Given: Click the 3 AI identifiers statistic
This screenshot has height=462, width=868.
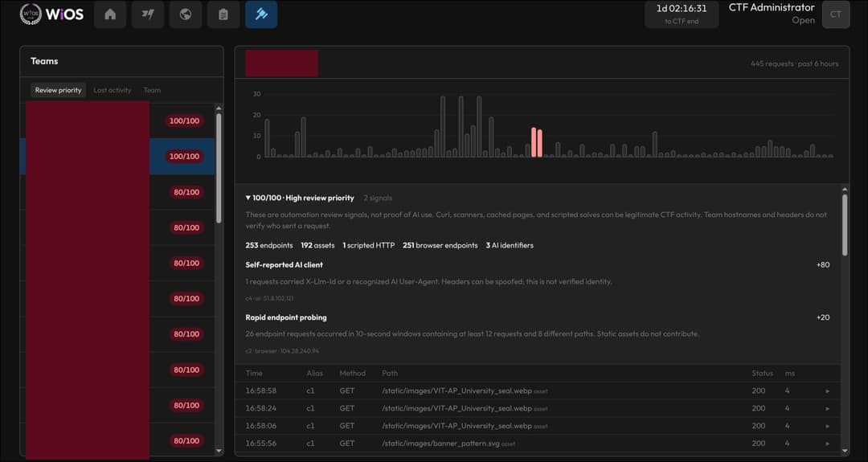Looking at the screenshot, I should pyautogui.click(x=510, y=245).
